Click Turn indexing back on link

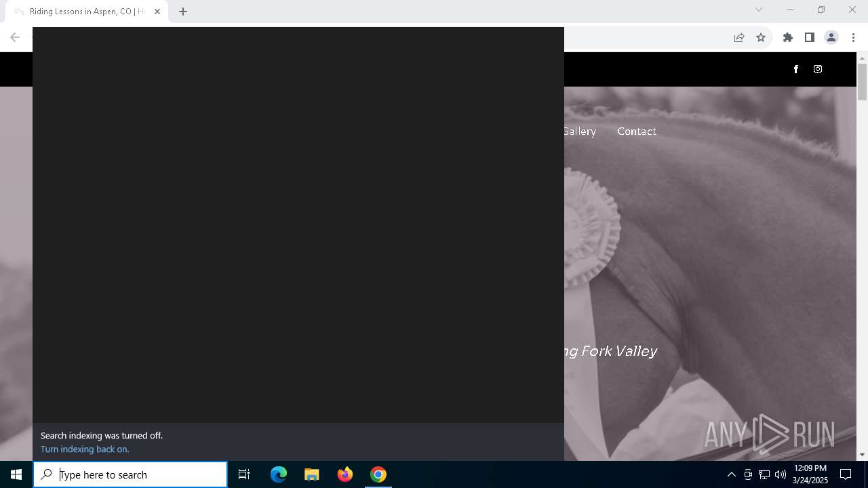85,449
